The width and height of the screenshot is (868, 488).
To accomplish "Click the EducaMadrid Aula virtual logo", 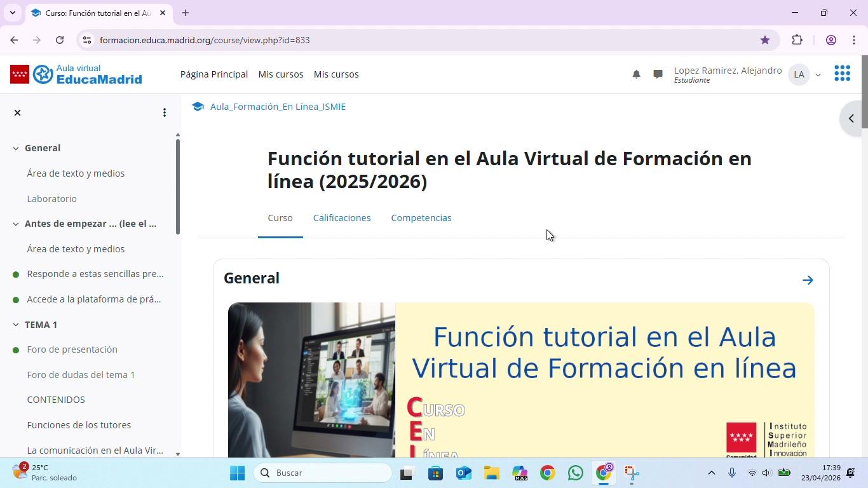I will [x=76, y=74].
